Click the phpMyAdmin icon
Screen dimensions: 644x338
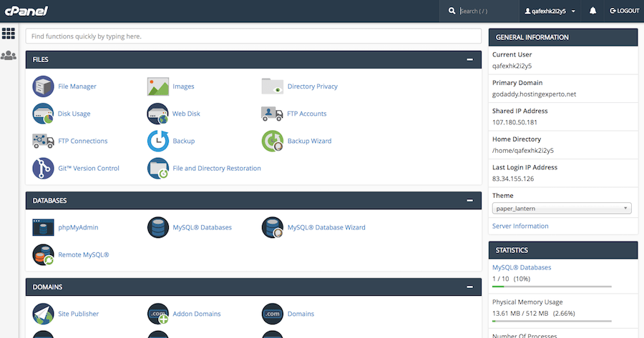43,227
